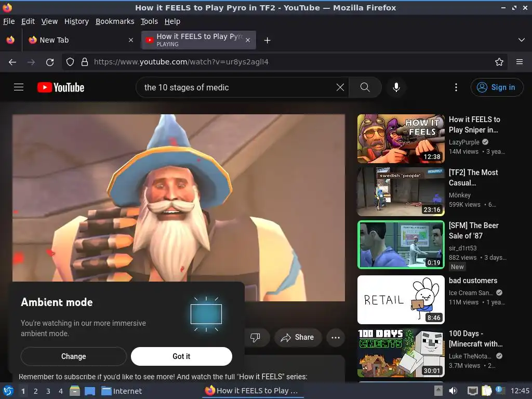Click How it FEELS to Play Sniper title
This screenshot has height=399, width=532.
474,125
